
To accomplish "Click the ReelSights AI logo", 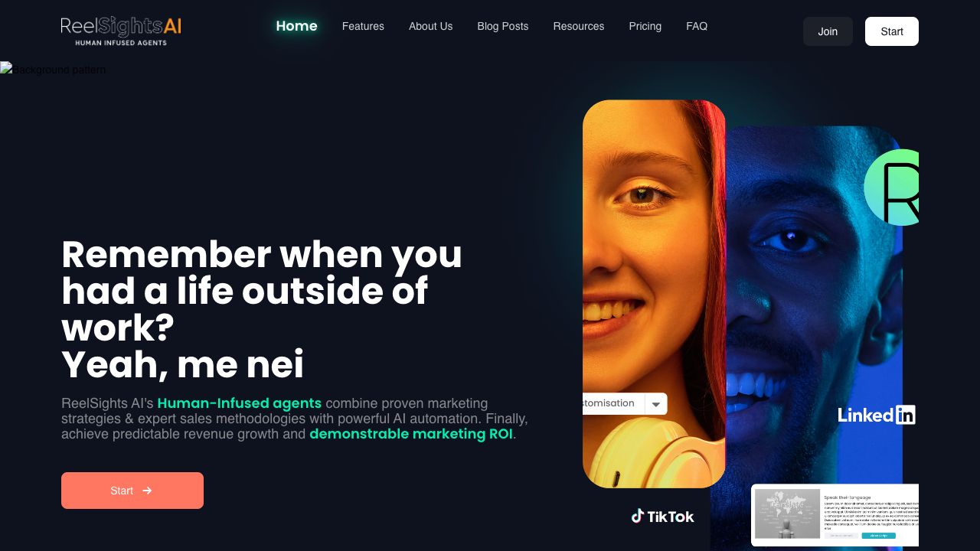I will click(121, 31).
